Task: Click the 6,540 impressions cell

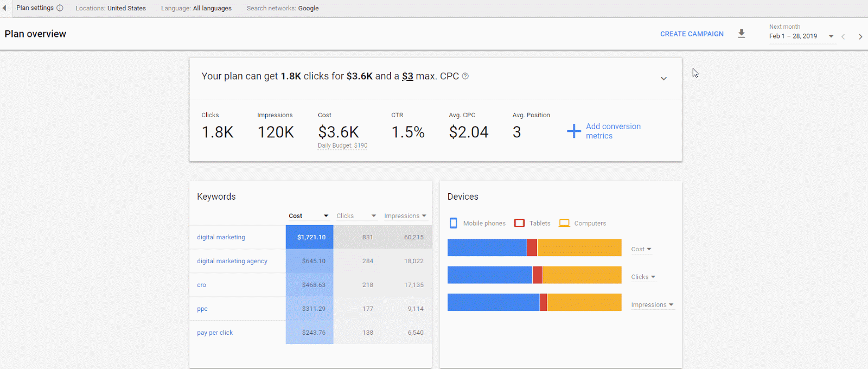Action: (x=416, y=333)
